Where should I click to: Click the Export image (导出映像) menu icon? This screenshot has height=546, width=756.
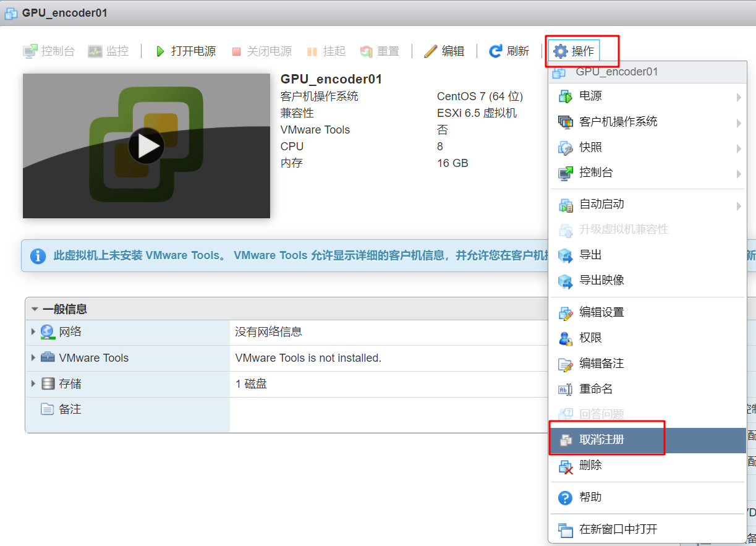click(x=566, y=281)
